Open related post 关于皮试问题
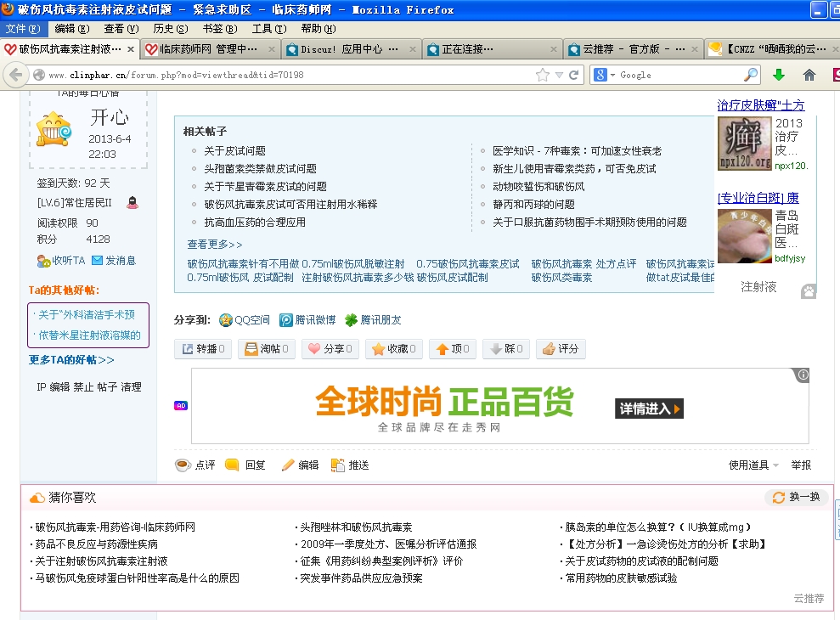The width and height of the screenshot is (840, 620). 234,151
